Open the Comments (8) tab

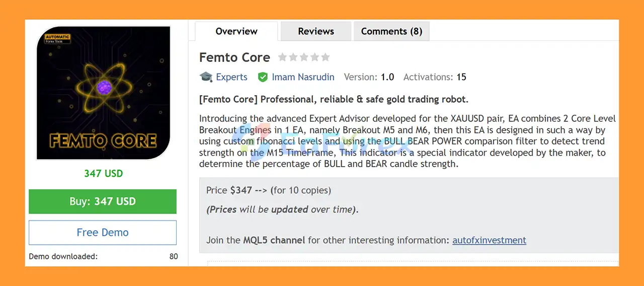391,31
